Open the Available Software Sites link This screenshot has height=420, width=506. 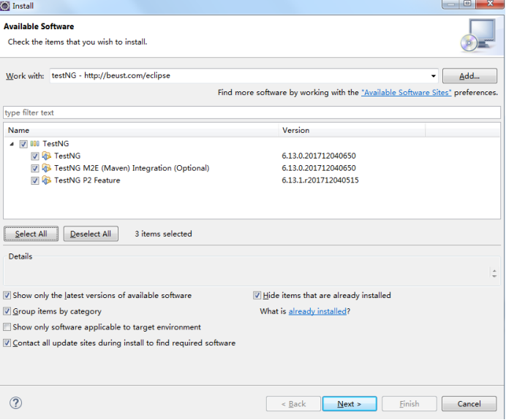(406, 93)
